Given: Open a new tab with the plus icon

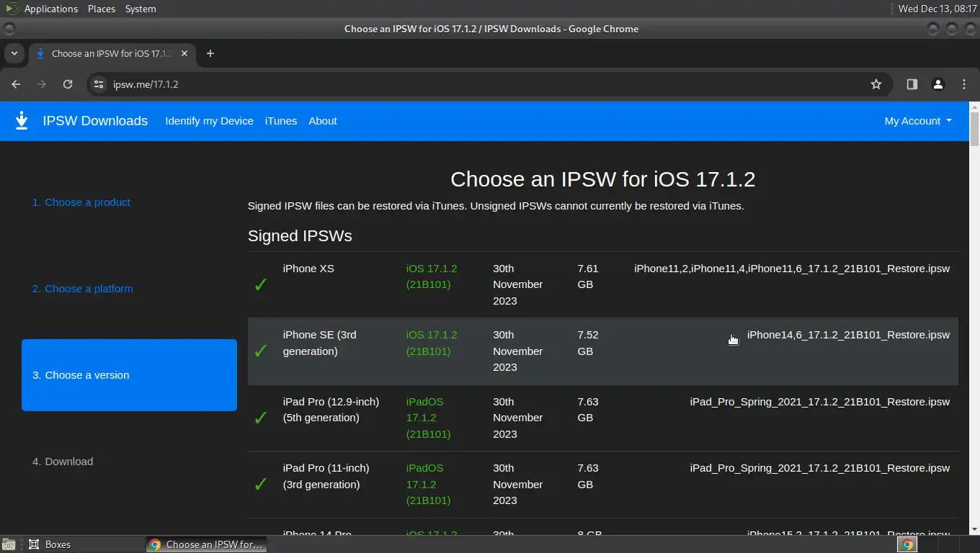Looking at the screenshot, I should [x=210, y=53].
